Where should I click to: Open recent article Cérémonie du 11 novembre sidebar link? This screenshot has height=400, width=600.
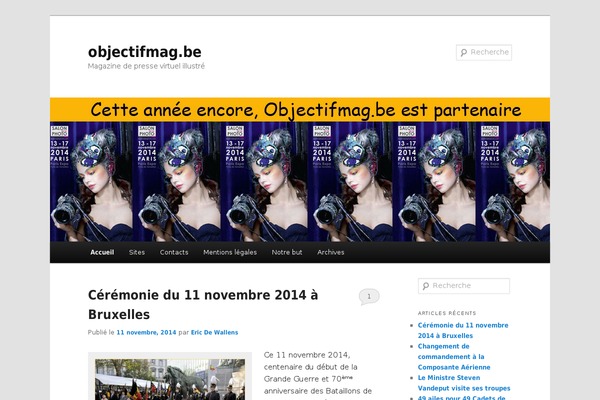pos(463,330)
